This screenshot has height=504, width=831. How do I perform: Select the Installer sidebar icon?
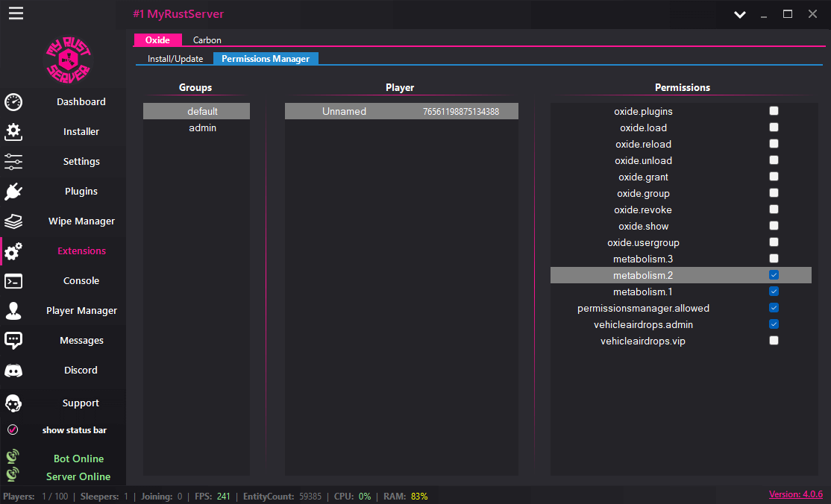coord(81,132)
